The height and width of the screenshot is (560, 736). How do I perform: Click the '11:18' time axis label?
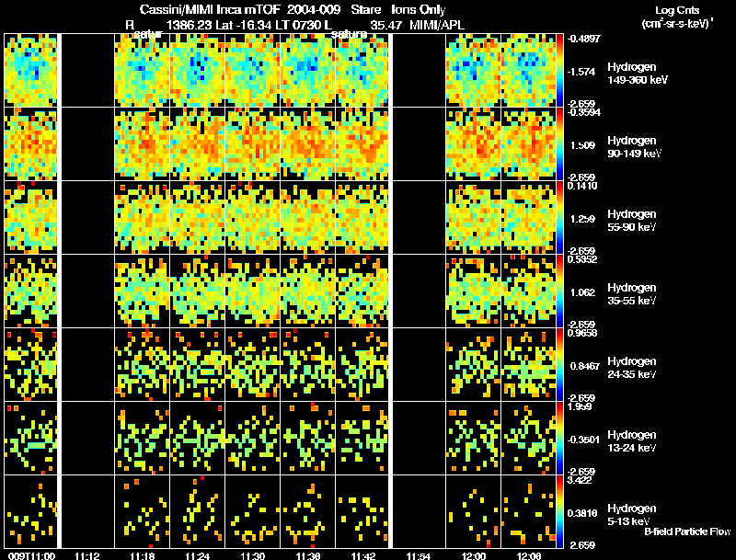click(143, 555)
